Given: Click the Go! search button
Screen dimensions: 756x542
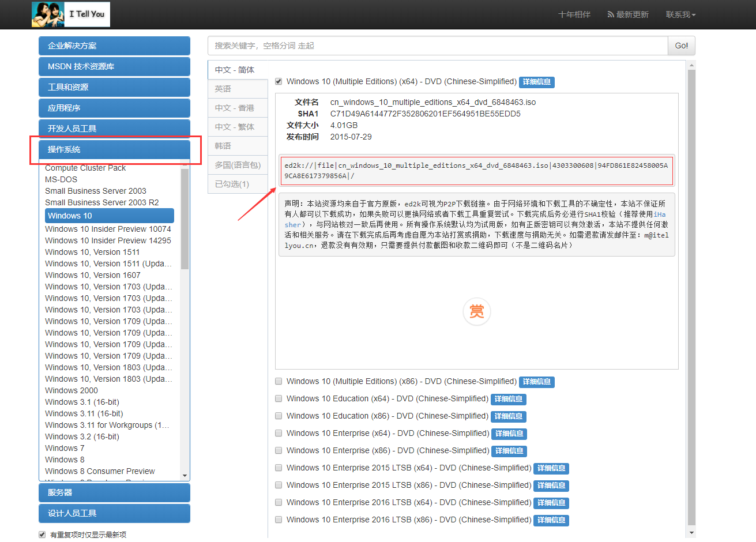Looking at the screenshot, I should (x=682, y=46).
